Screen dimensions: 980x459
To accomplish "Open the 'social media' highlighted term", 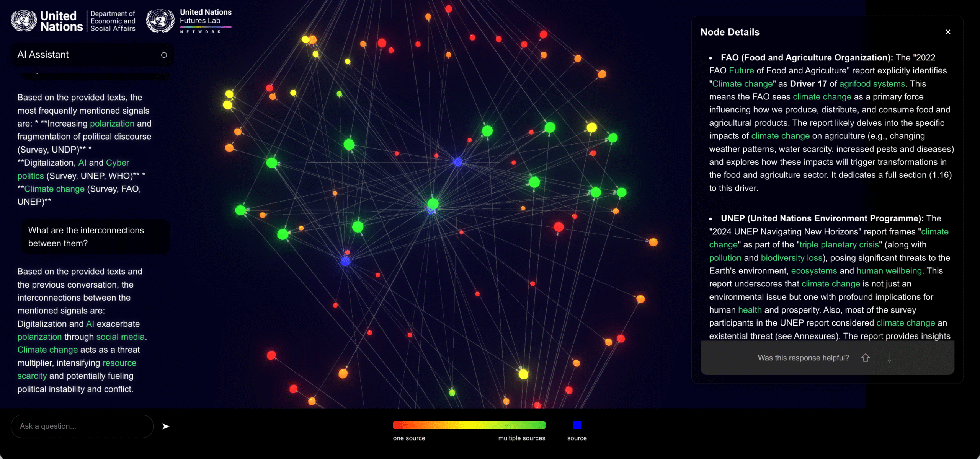I will pos(121,337).
